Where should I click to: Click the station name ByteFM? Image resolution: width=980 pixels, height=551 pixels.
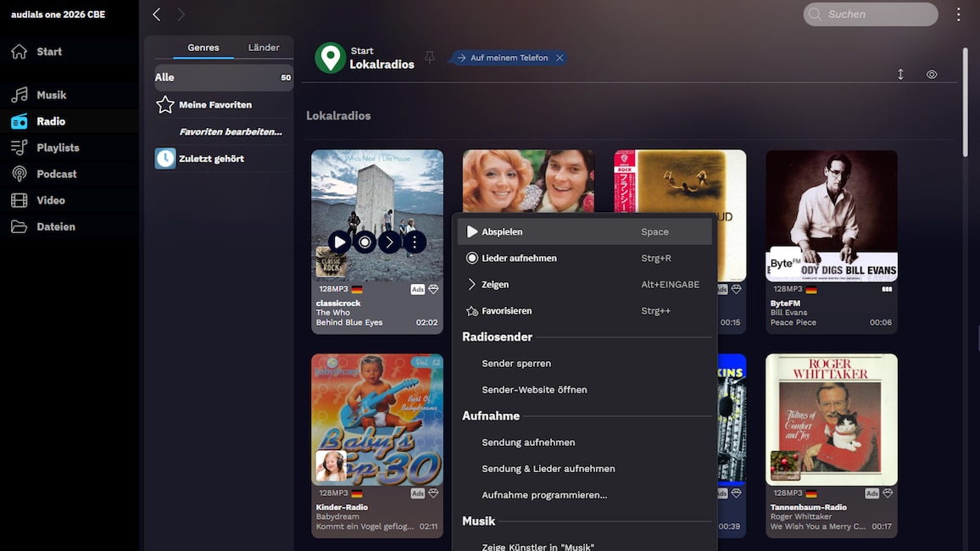point(785,303)
